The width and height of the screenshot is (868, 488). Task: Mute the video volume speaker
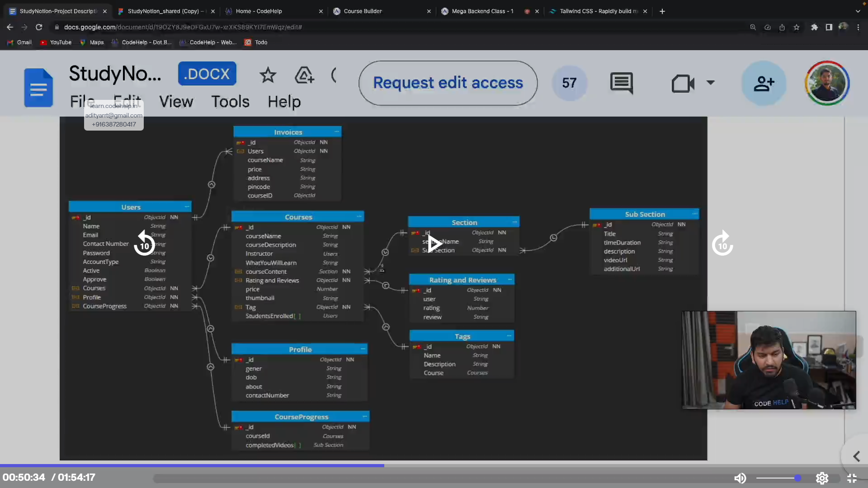click(x=740, y=478)
